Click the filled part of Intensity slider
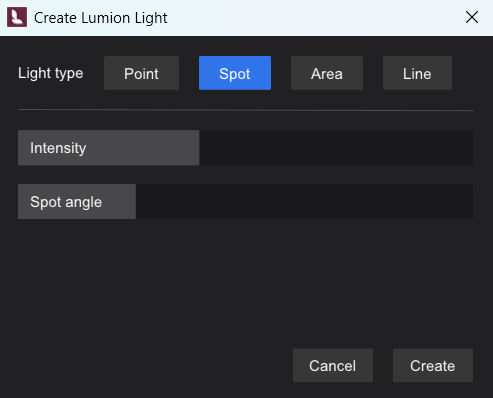The height and width of the screenshot is (398, 493). (x=109, y=148)
